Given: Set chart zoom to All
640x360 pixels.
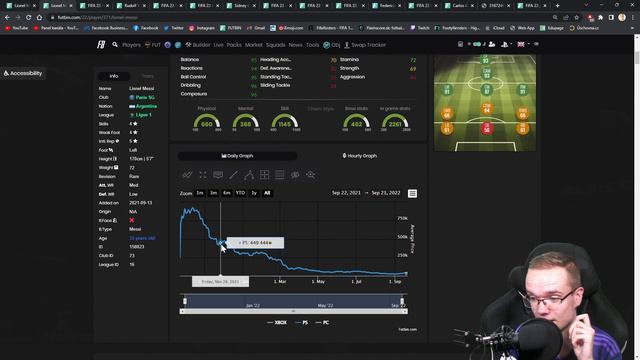Looking at the screenshot, I should (267, 193).
